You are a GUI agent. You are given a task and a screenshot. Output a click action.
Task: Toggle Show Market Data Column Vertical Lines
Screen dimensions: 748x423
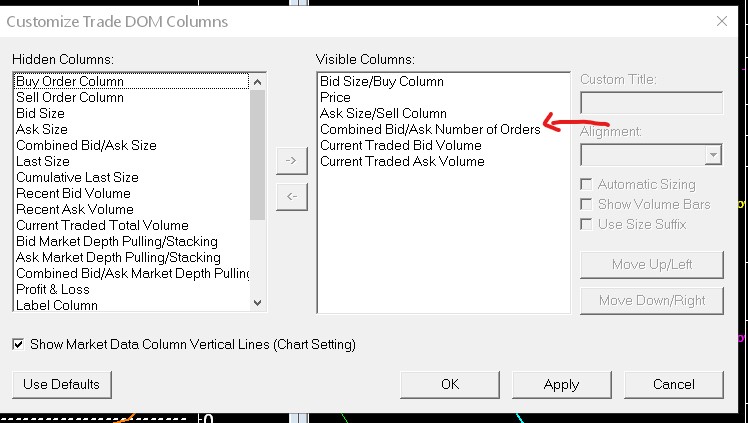click(19, 344)
